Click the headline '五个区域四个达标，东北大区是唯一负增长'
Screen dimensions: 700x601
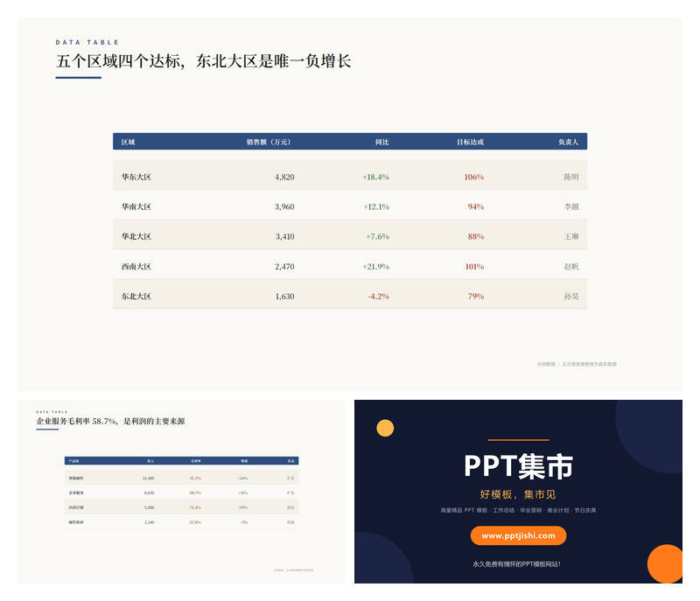tap(204, 61)
